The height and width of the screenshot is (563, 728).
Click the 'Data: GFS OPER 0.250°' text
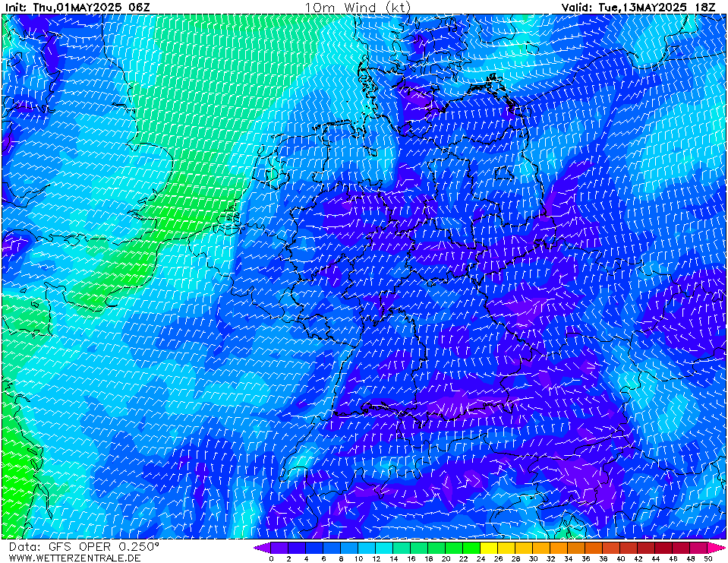click(84, 547)
